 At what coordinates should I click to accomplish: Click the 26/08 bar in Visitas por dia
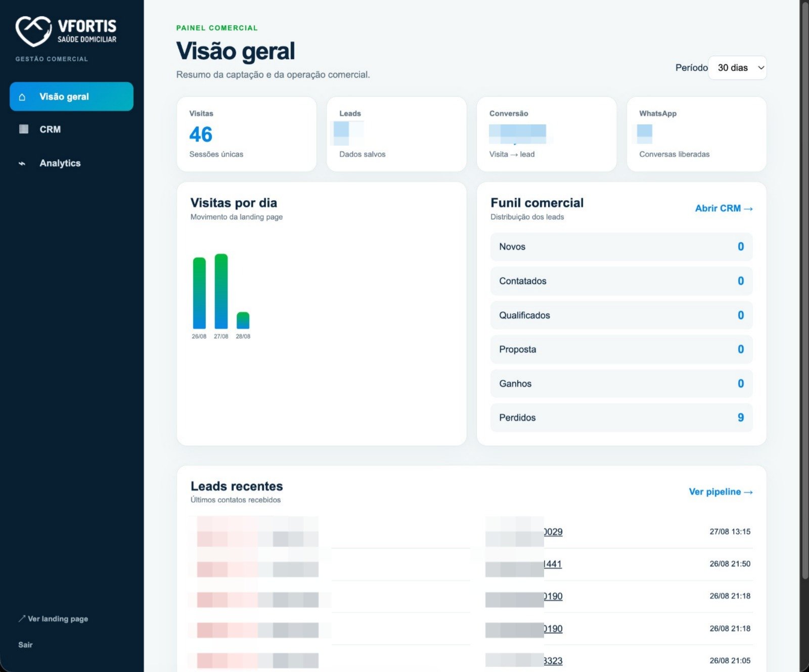pyautogui.click(x=199, y=293)
